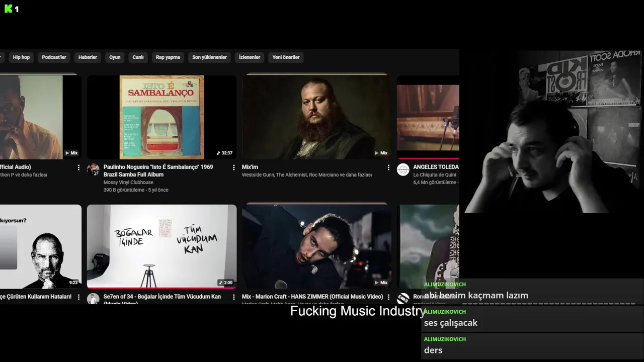Open Mix - Marlon Craft HANS ZIMMER title
This screenshot has height=362, width=644.
[x=312, y=297]
